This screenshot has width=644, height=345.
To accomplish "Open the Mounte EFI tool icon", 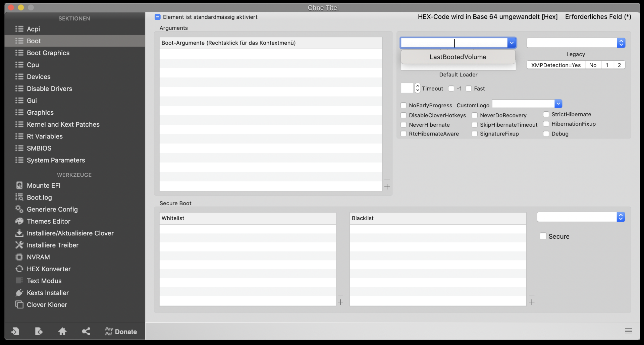I will (19, 185).
